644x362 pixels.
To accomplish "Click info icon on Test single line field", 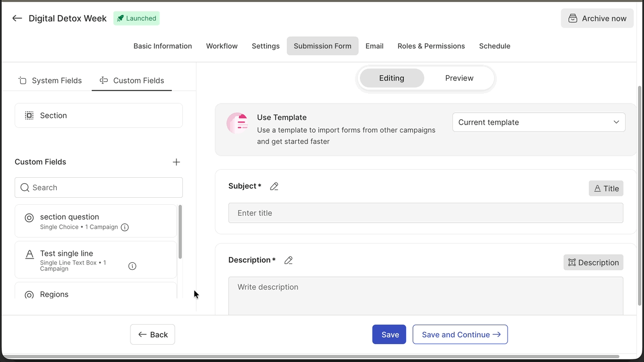I will tap(132, 266).
